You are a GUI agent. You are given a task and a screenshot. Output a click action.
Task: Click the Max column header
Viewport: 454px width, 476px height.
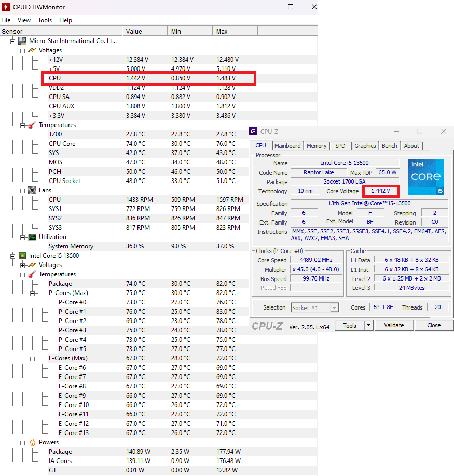click(235, 31)
